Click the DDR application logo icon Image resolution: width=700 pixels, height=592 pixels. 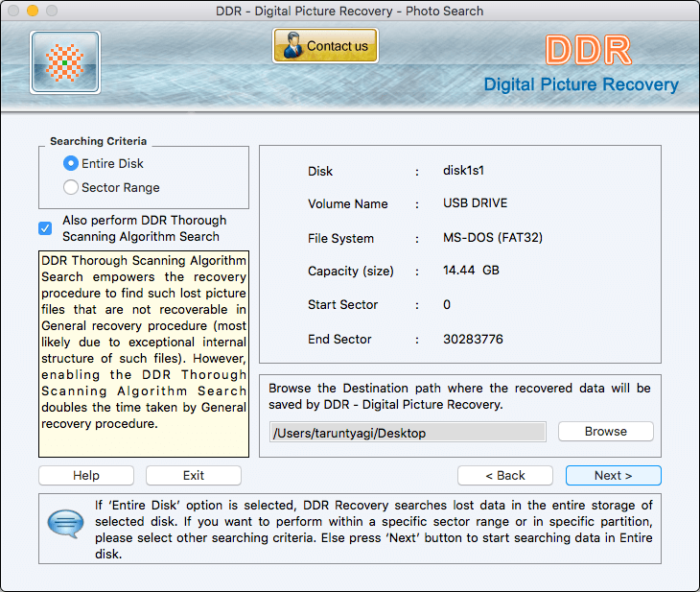[x=65, y=62]
